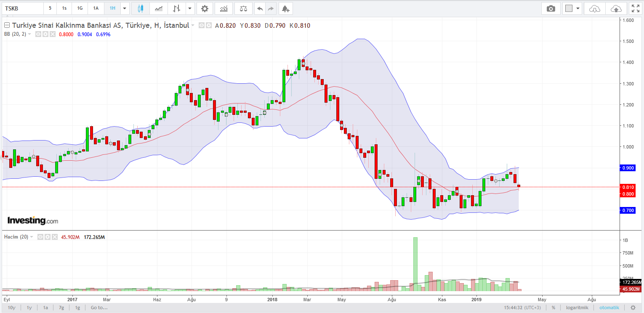Click the 2018 label on time axis
The height and width of the screenshot is (313, 644).
272,300
